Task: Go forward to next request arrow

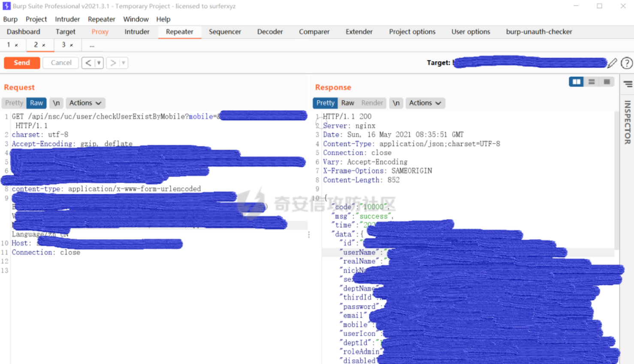Action: (113, 63)
